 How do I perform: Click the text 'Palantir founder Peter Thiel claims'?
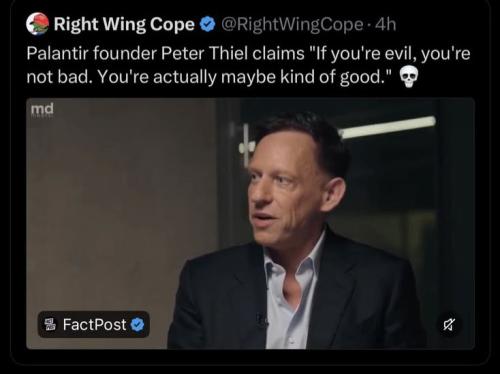click(165, 53)
